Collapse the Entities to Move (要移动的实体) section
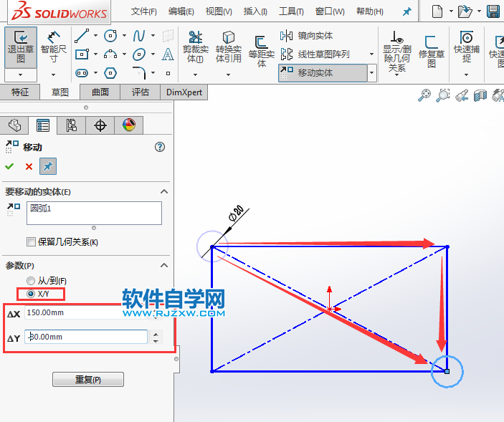 click(x=164, y=191)
